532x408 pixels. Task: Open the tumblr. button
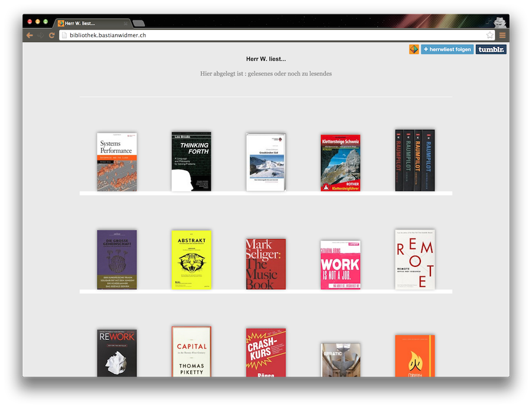pyautogui.click(x=491, y=50)
